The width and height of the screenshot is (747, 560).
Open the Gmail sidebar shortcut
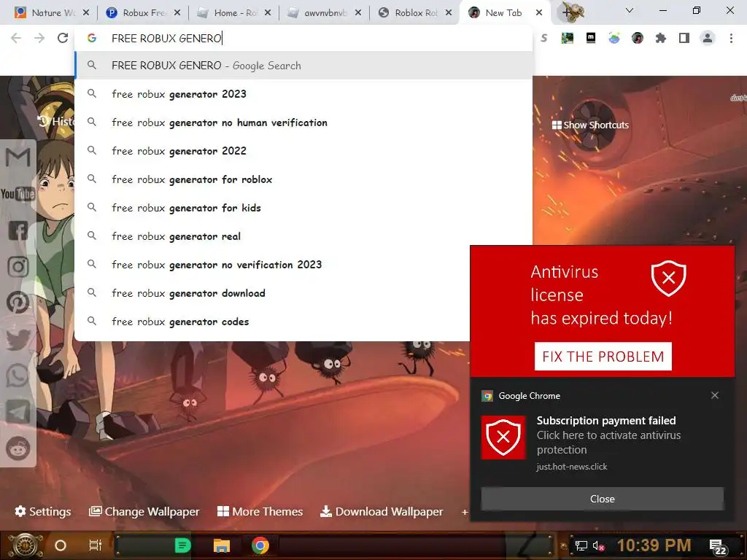tap(18, 157)
